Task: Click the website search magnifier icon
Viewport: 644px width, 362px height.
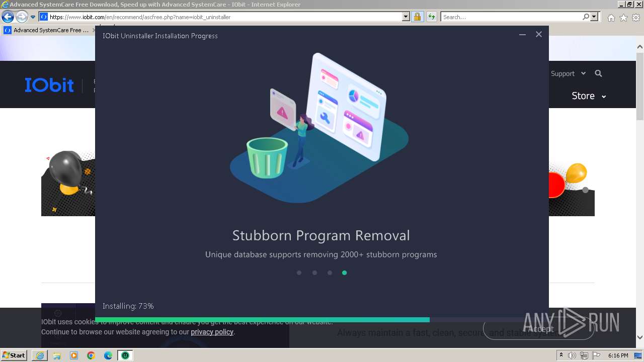Action: pos(598,73)
